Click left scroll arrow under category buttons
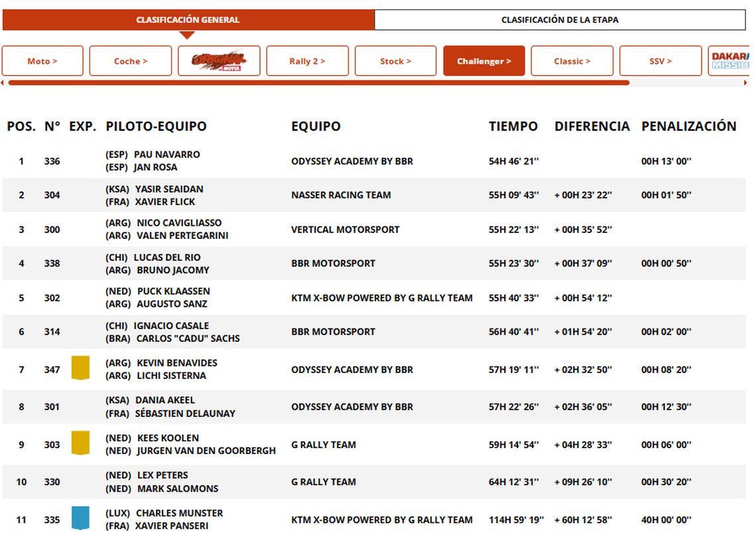This screenshot has height=535, width=756. pos(3,83)
